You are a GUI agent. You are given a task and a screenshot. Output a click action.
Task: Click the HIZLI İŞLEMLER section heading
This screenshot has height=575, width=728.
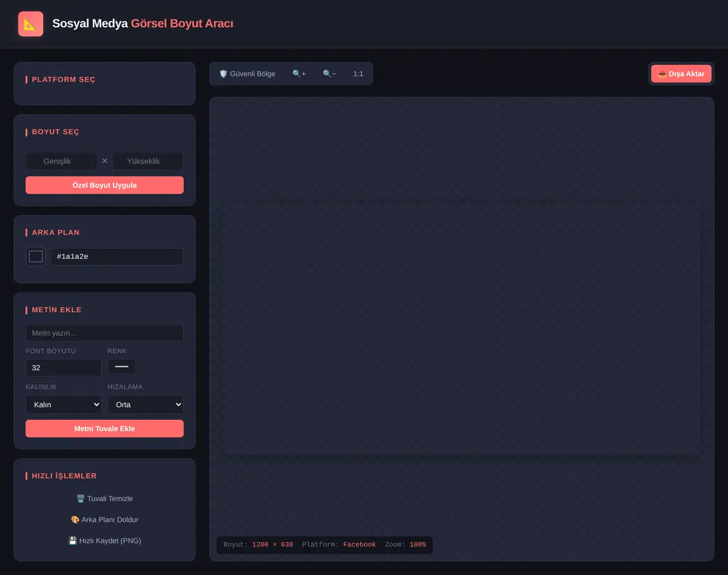[64, 476]
